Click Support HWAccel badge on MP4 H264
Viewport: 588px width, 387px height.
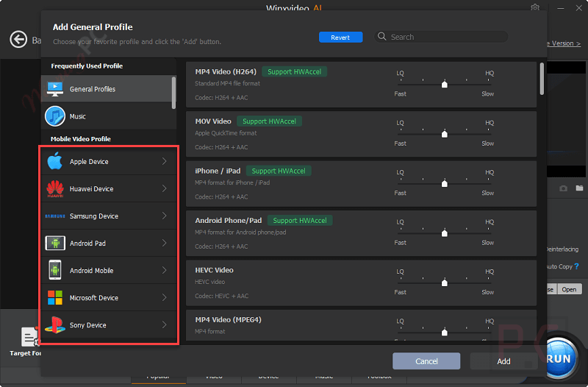(295, 71)
